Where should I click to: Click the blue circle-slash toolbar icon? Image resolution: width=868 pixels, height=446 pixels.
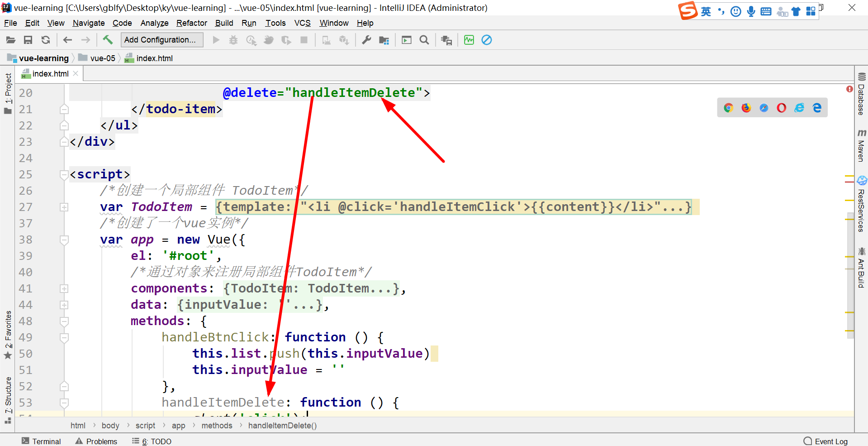pyautogui.click(x=487, y=40)
